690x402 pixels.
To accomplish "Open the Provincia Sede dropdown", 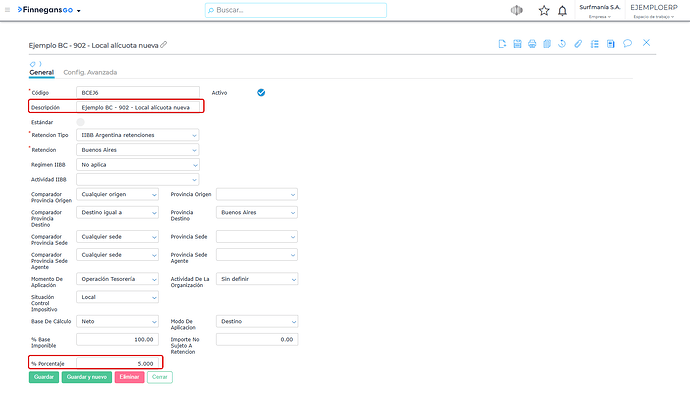I will (257, 237).
